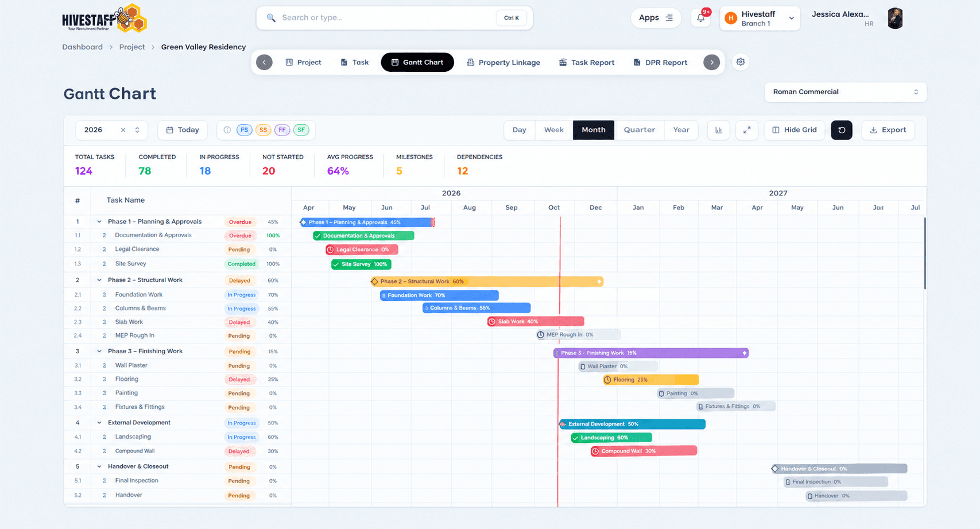Open the DPR Report tab
Viewport: 980px width, 529px height.
click(x=660, y=62)
